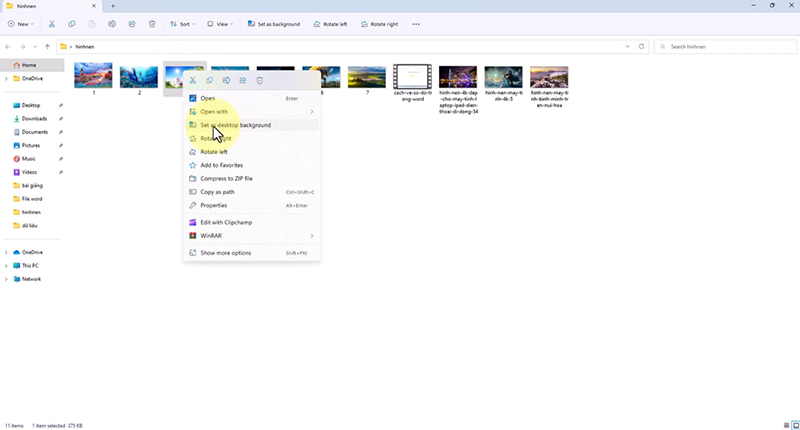Click the Cut icon in the context menu
This screenshot has height=430, width=800.
tap(192, 80)
